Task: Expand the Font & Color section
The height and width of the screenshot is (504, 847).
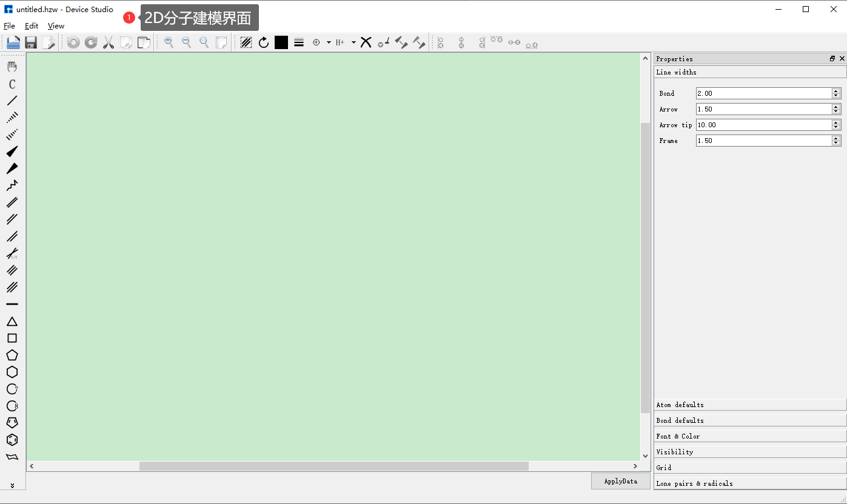Action: click(750, 436)
